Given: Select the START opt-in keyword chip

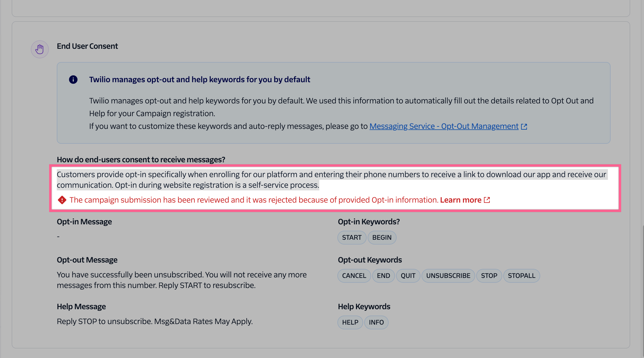Looking at the screenshot, I should pos(352,237).
